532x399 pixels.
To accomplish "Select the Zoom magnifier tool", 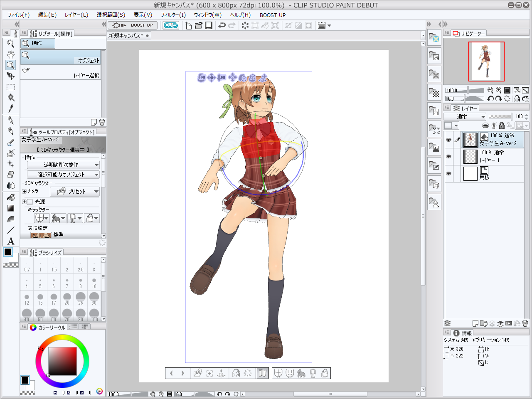I will (x=11, y=44).
